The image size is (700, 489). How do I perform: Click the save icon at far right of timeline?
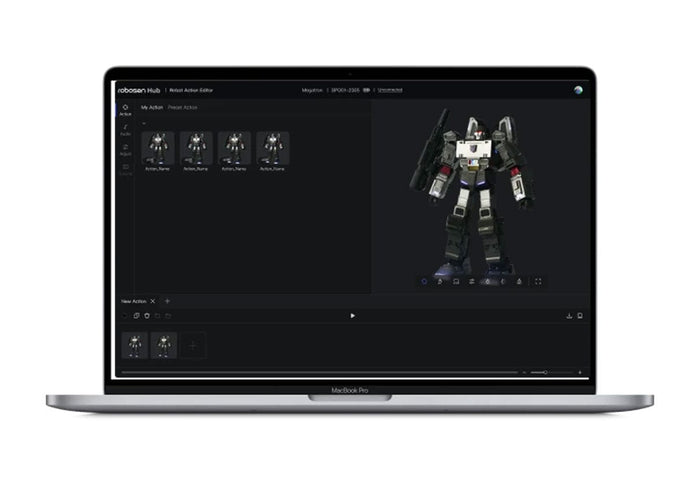pyautogui.click(x=579, y=316)
